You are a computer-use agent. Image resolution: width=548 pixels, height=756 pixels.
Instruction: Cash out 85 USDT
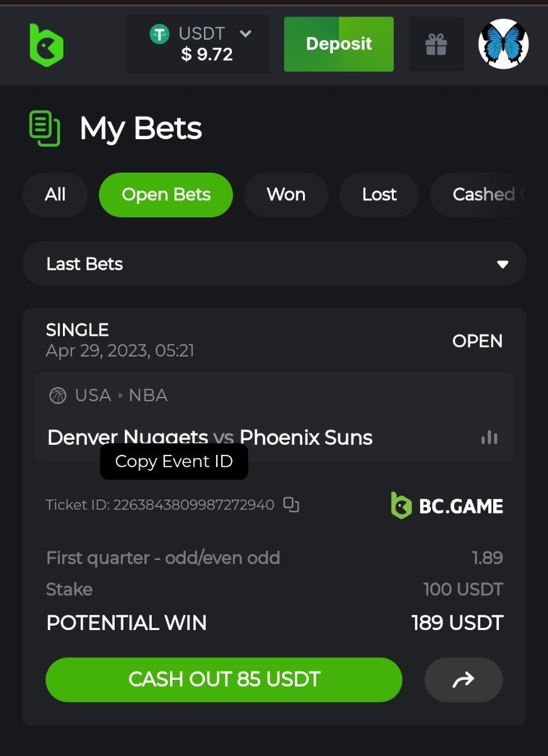pyautogui.click(x=224, y=680)
